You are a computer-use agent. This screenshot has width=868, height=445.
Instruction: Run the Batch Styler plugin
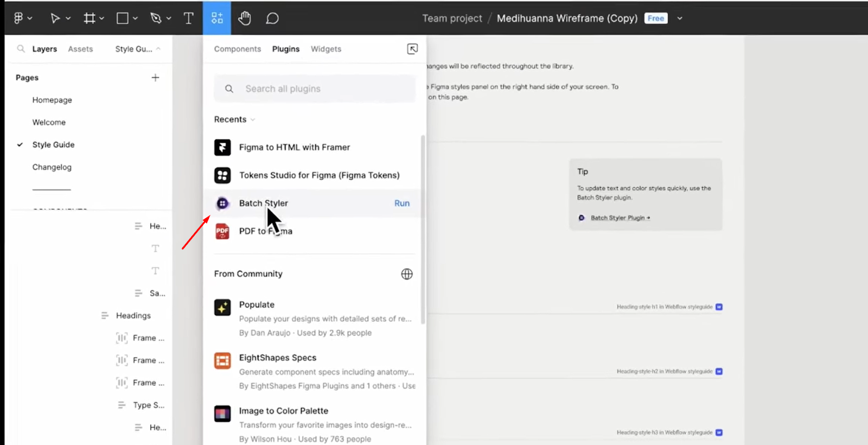402,203
